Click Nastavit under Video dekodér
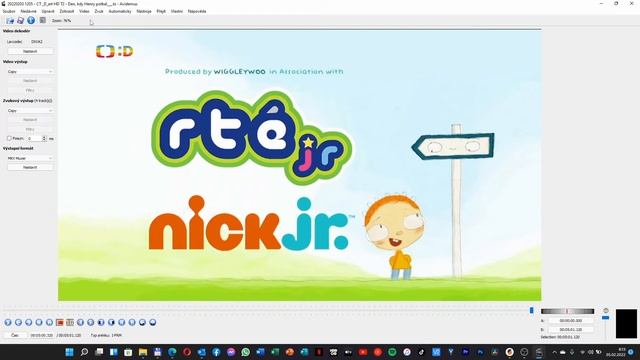The height and width of the screenshot is (360, 640). 30,51
